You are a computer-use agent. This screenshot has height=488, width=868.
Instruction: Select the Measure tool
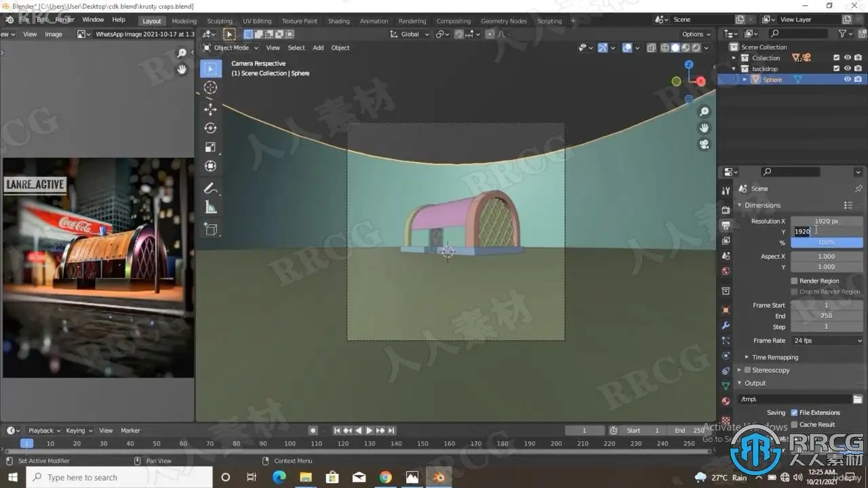[x=210, y=207]
